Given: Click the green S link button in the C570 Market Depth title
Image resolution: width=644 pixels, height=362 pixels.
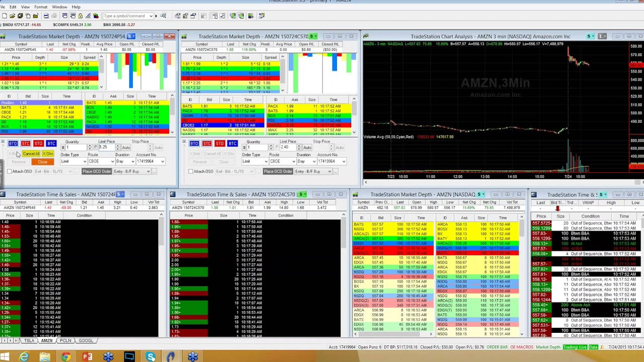Looking at the screenshot, I should tap(313, 36).
